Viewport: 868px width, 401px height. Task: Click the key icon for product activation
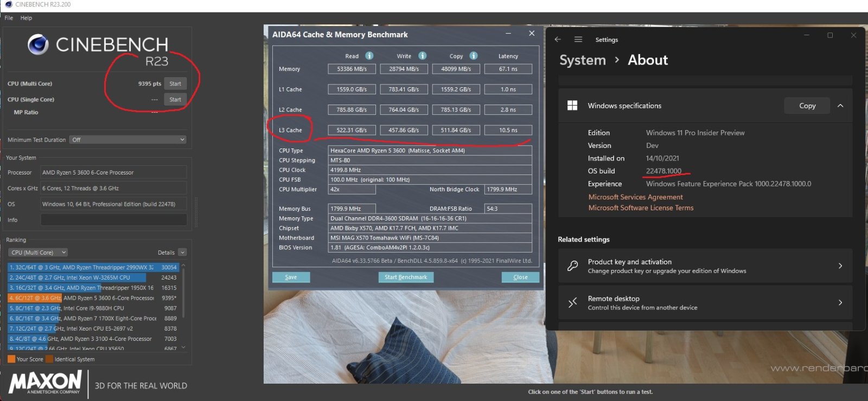point(572,266)
